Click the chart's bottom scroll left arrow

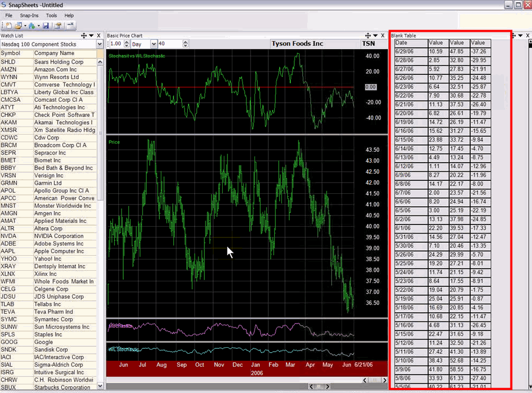(311, 387)
